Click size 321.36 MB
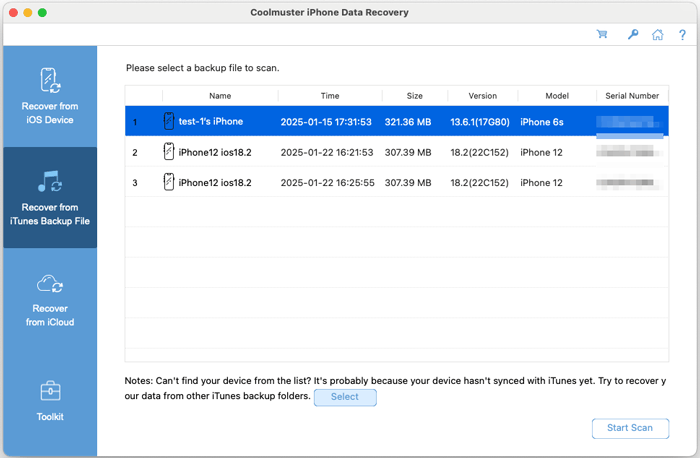The image size is (700, 458). [x=408, y=122]
